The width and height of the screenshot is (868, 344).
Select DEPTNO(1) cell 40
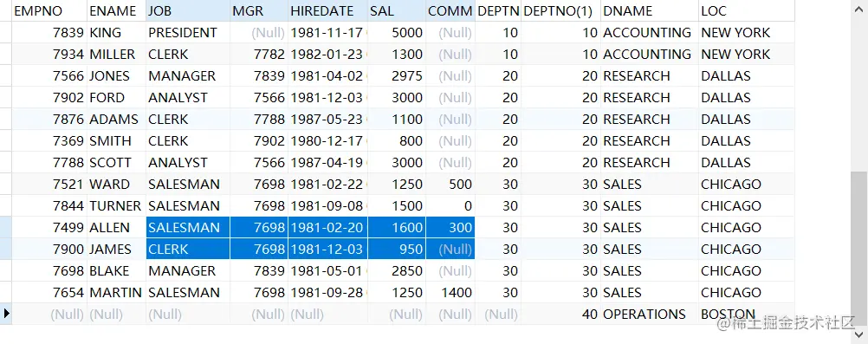[560, 314]
